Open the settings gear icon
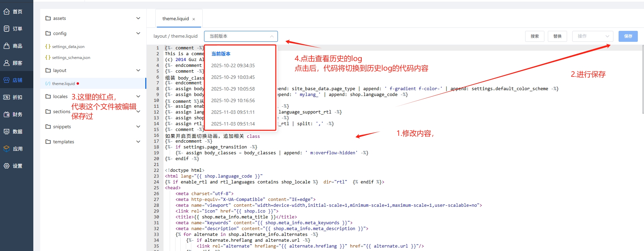 click(7, 166)
